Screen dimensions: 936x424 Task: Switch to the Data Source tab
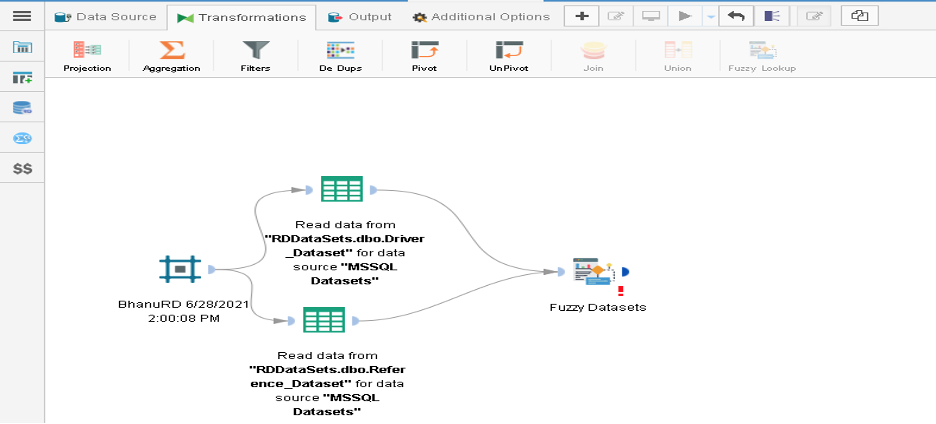pos(106,17)
